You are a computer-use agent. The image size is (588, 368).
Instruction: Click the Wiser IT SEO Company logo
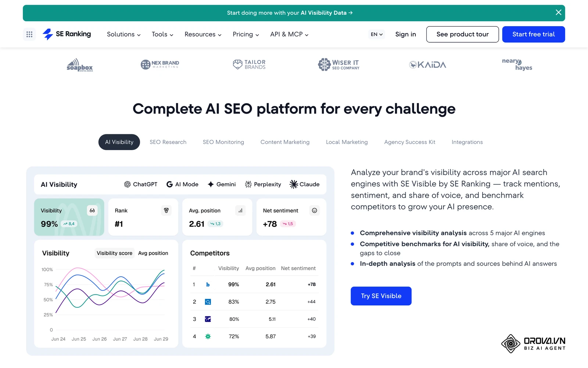(338, 64)
